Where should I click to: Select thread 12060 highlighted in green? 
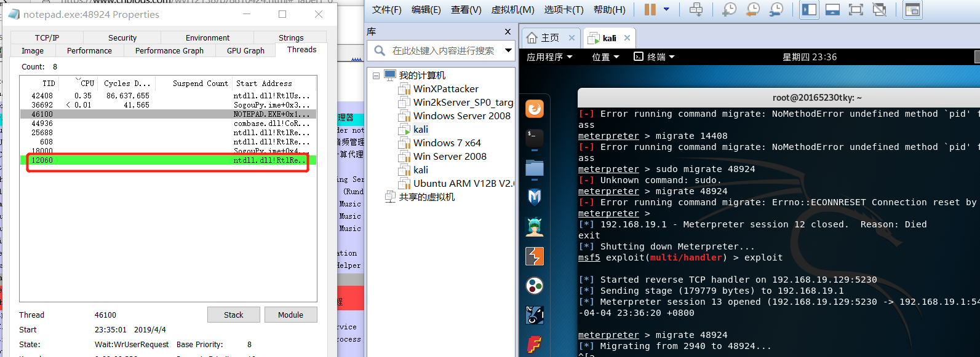coord(168,160)
